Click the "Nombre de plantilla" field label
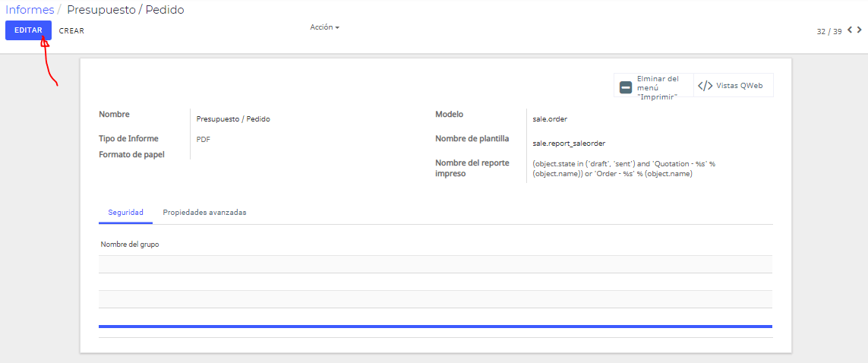The height and width of the screenshot is (363, 868). [x=472, y=138]
